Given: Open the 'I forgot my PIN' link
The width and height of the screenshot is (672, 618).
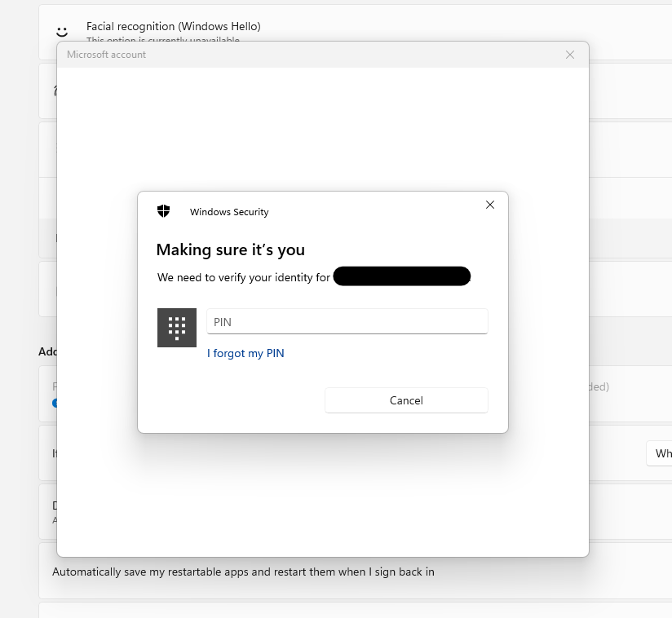Looking at the screenshot, I should pos(245,353).
